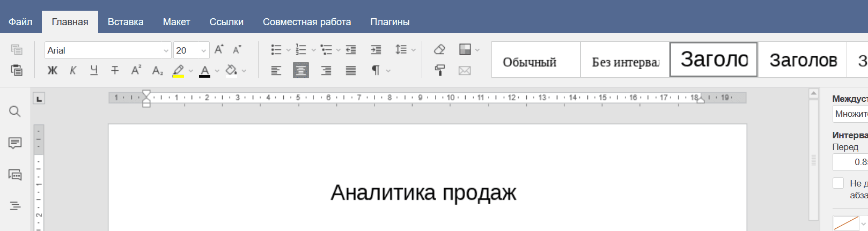This screenshot has height=231, width=868.
Task: Apply Без интервала style
Action: coord(625,60)
